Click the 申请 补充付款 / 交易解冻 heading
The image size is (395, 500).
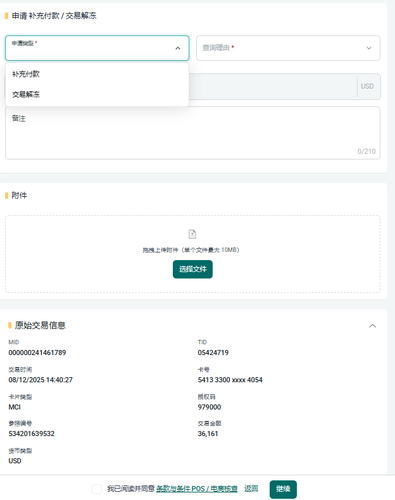point(54,16)
